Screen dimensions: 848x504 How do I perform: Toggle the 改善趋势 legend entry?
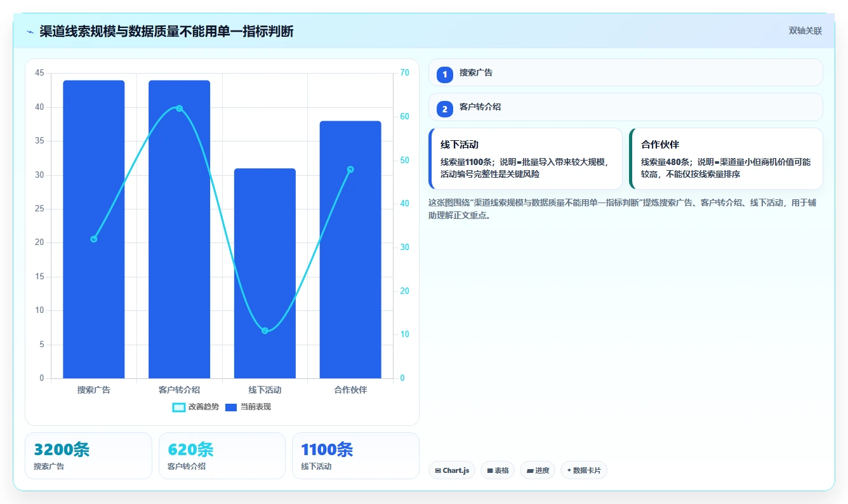pos(195,407)
